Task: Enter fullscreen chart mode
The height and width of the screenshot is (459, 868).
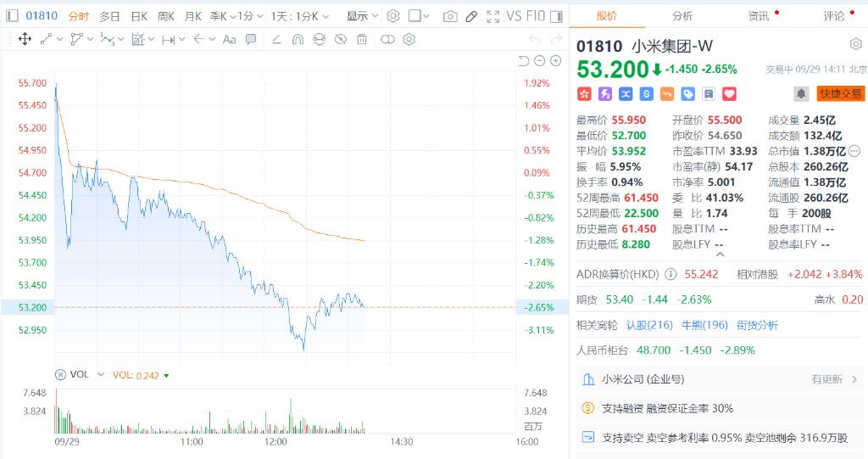Action: tap(492, 17)
